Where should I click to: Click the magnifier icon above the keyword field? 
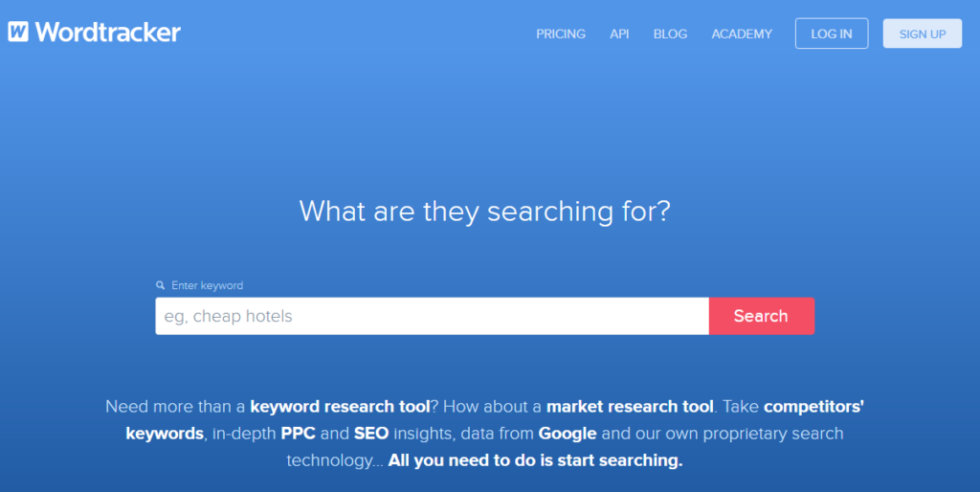point(161,285)
